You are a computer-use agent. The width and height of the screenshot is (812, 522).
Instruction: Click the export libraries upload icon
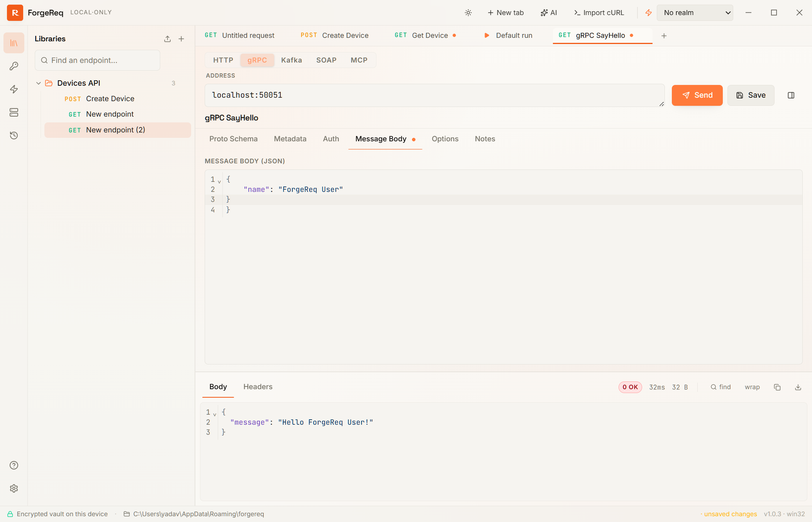[x=167, y=39]
